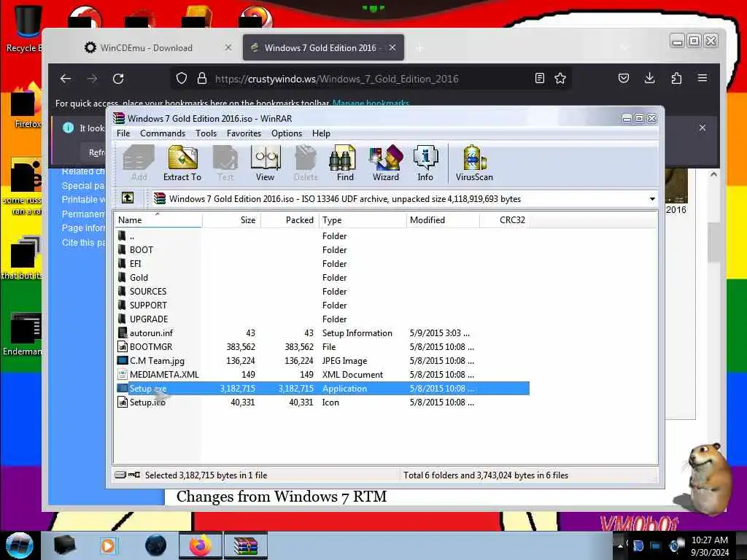Sort by the Packed column header
747x560 pixels.
click(x=290, y=220)
